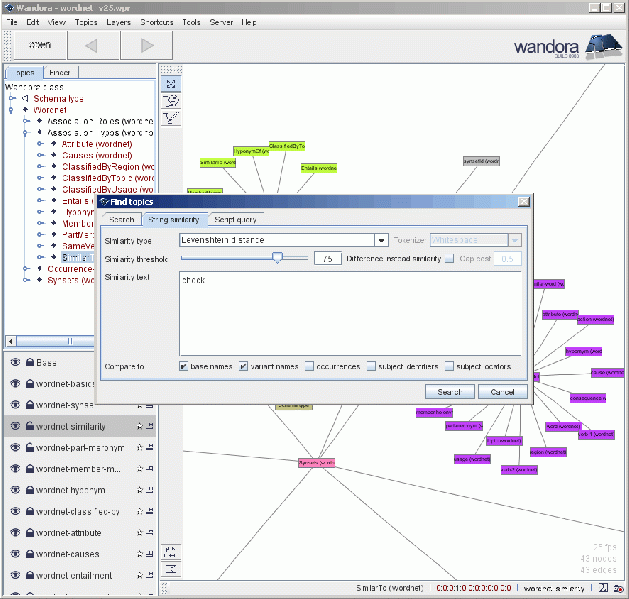Uncheck the base names checkbox
This screenshot has width=629, height=599.
(x=184, y=367)
